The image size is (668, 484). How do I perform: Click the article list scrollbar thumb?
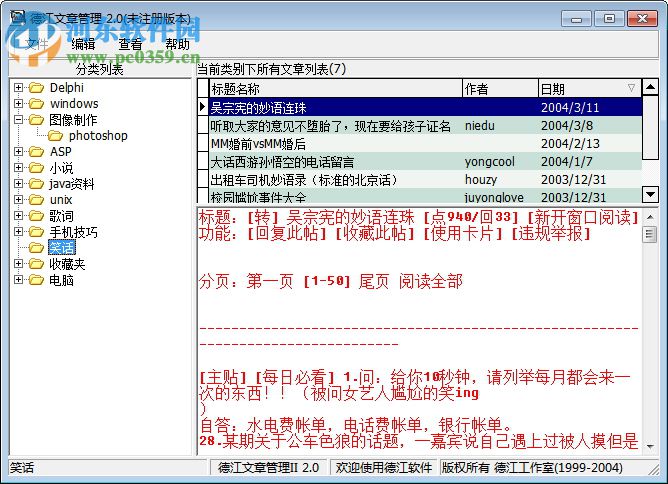(650, 128)
